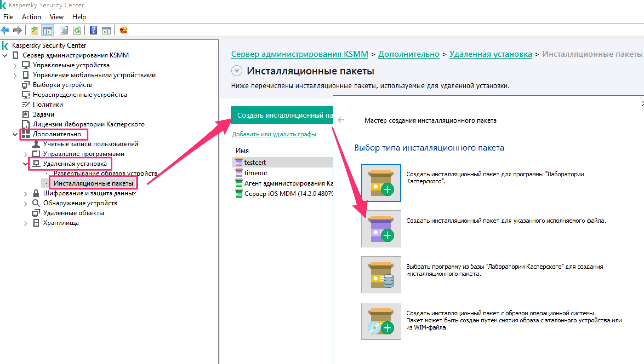644x364 pixels.
Task: Select executable file package type icon
Action: [381, 229]
